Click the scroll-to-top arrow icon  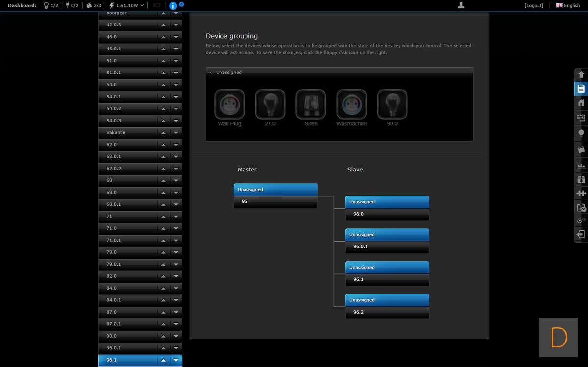(581, 74)
